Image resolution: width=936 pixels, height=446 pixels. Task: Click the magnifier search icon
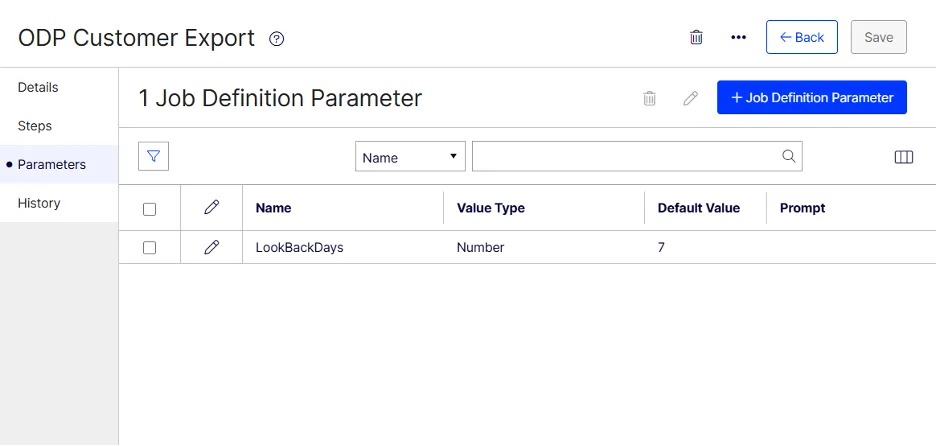click(789, 156)
